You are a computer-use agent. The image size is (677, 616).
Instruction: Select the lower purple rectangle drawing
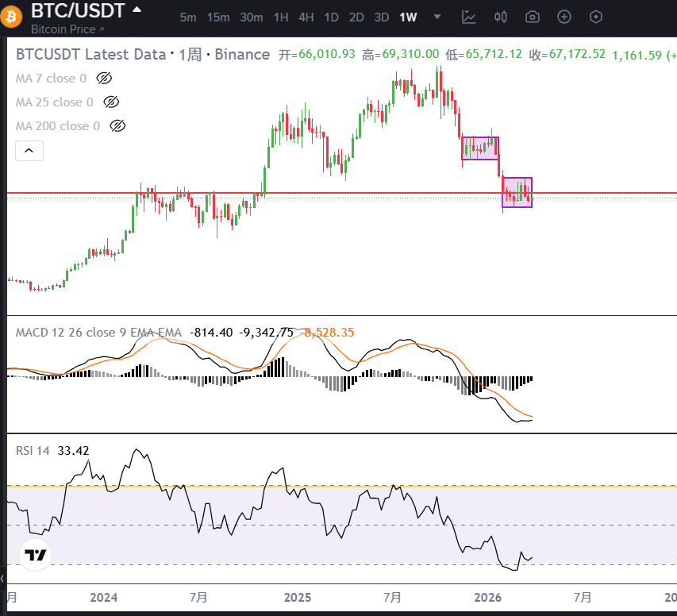coord(517,192)
